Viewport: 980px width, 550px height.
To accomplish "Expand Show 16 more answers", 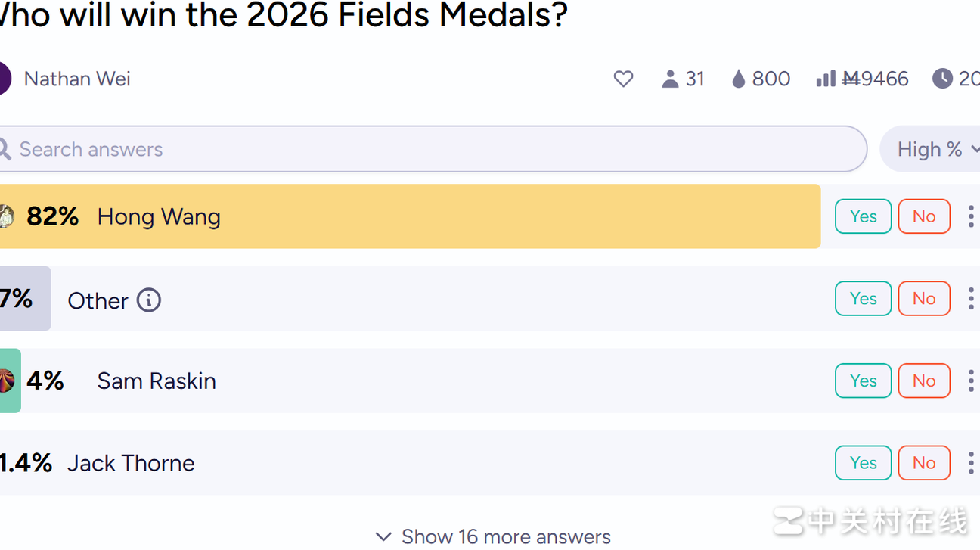I will [x=493, y=536].
